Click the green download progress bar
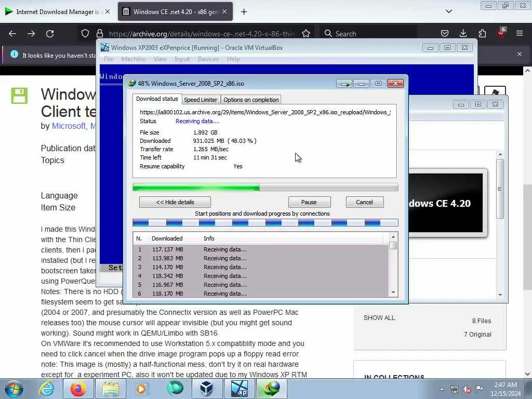532x399 pixels. 265,187
